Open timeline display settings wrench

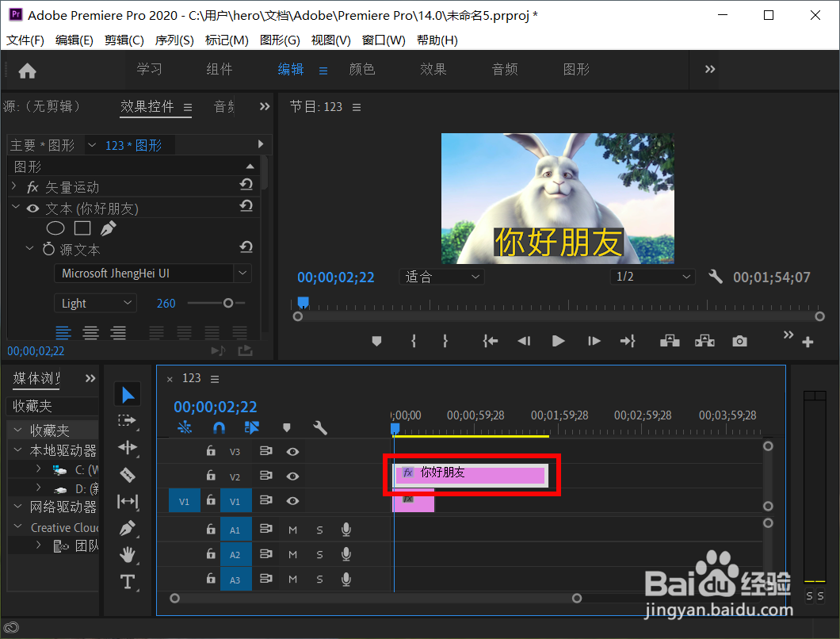point(320,428)
